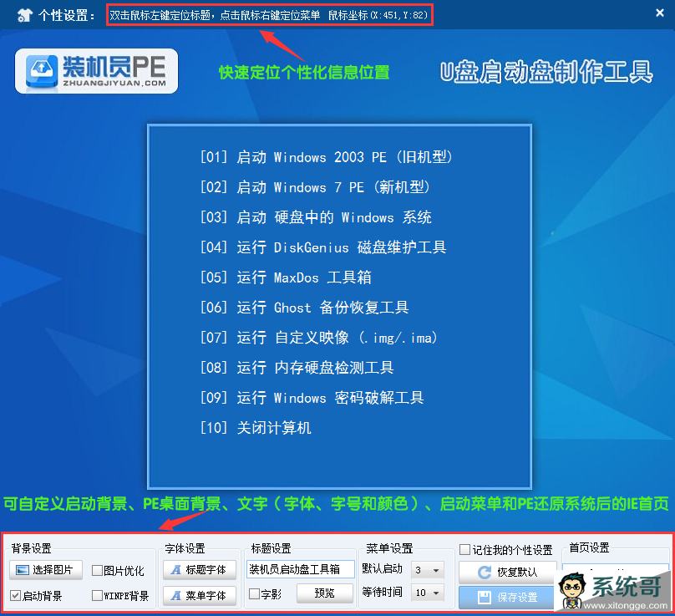Screen dimensions: 675x616
Task: Focus the 装机员启动盘工具箱 title field
Action: coord(301,569)
